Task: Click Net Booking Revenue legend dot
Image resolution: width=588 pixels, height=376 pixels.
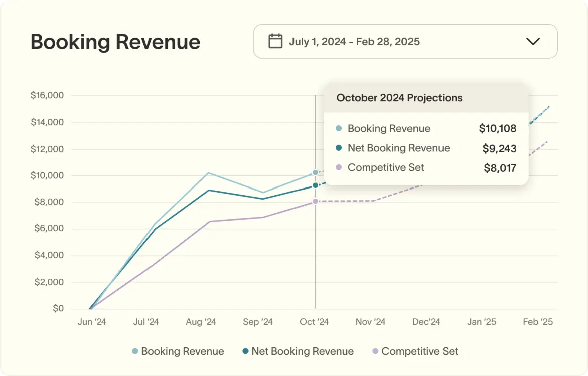Action: [x=245, y=351]
